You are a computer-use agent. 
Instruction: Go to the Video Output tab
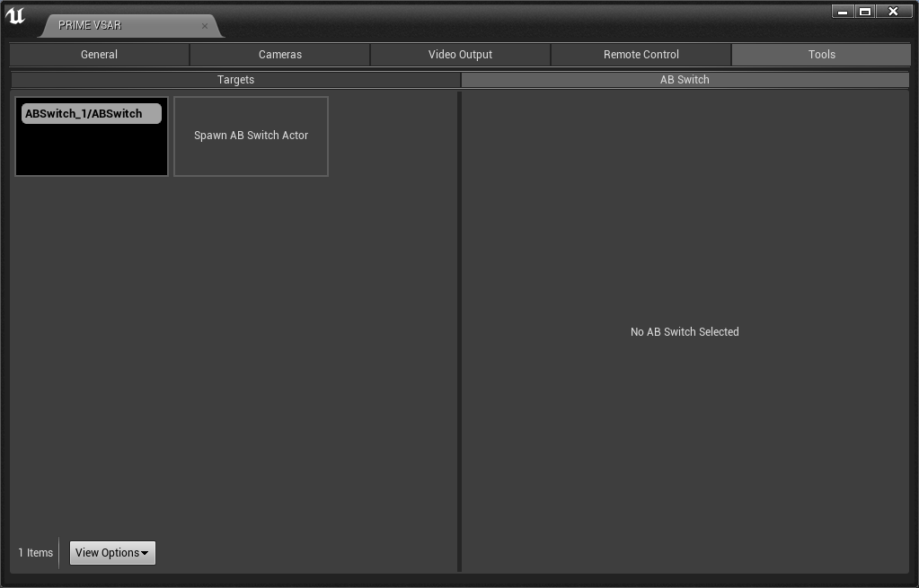[x=460, y=55]
